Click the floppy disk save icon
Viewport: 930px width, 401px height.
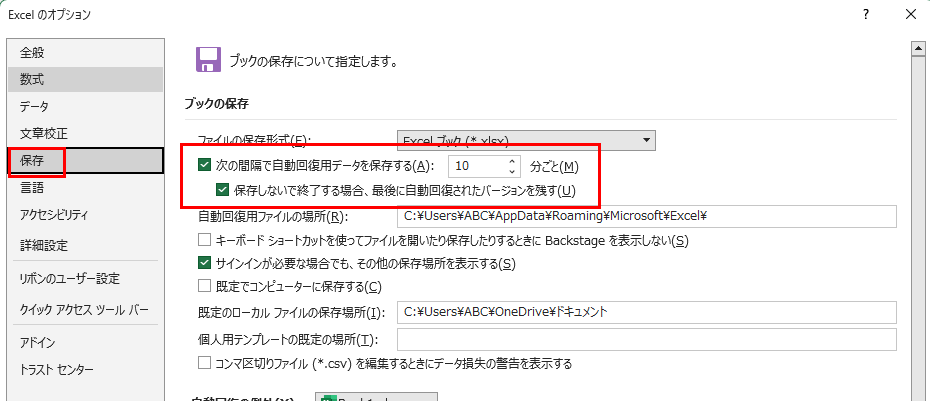click(x=208, y=60)
